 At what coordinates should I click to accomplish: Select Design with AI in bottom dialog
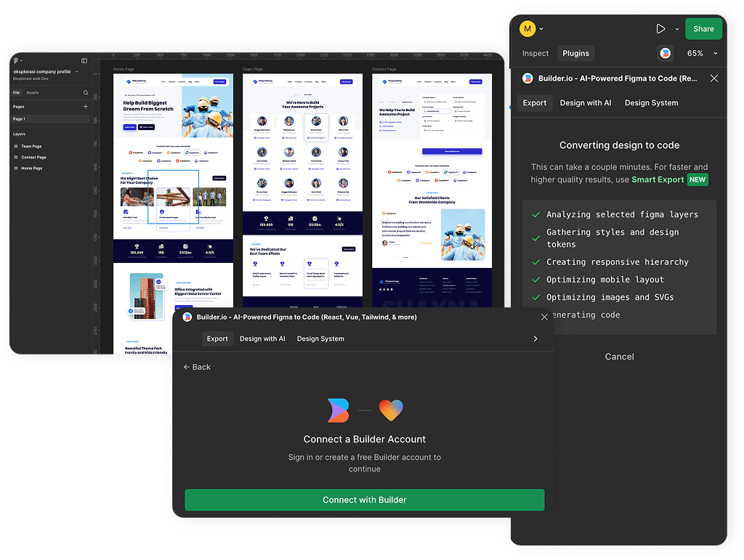point(262,339)
